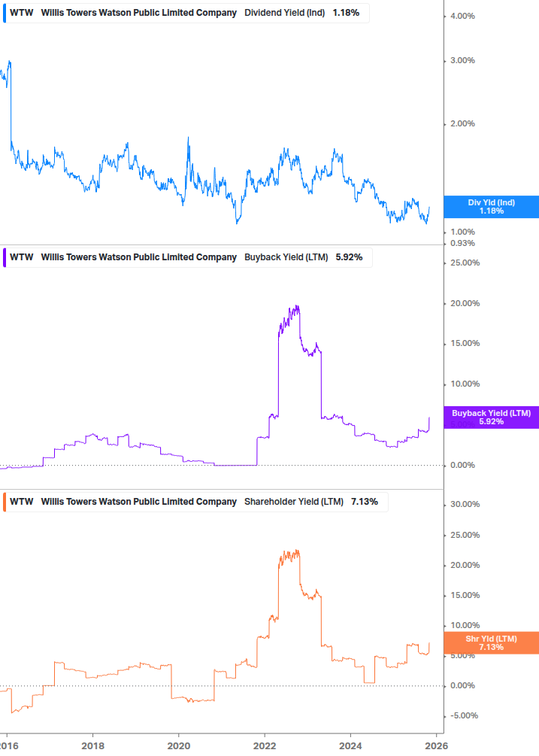Click the WTW ticker in Dividend Yield legend

pyautogui.click(x=22, y=13)
